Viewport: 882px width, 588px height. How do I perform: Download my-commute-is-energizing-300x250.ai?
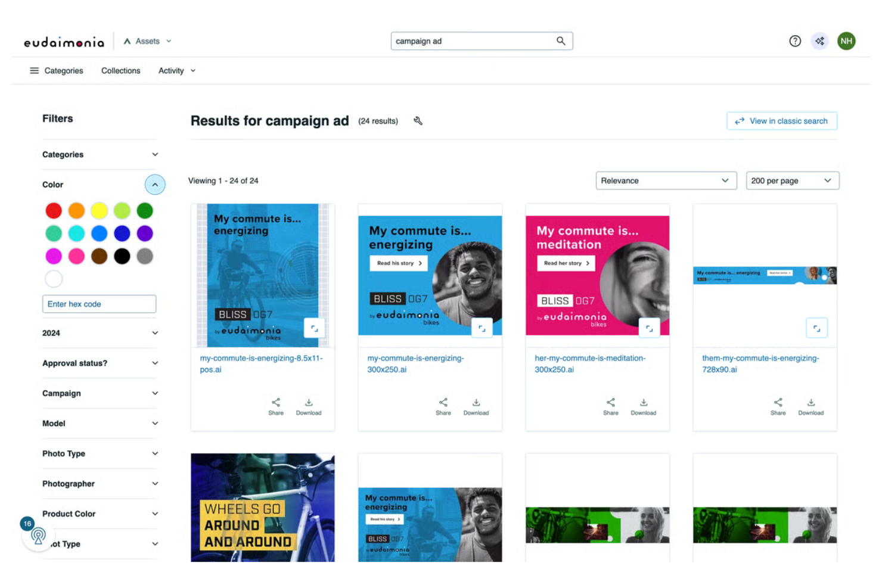(x=476, y=406)
